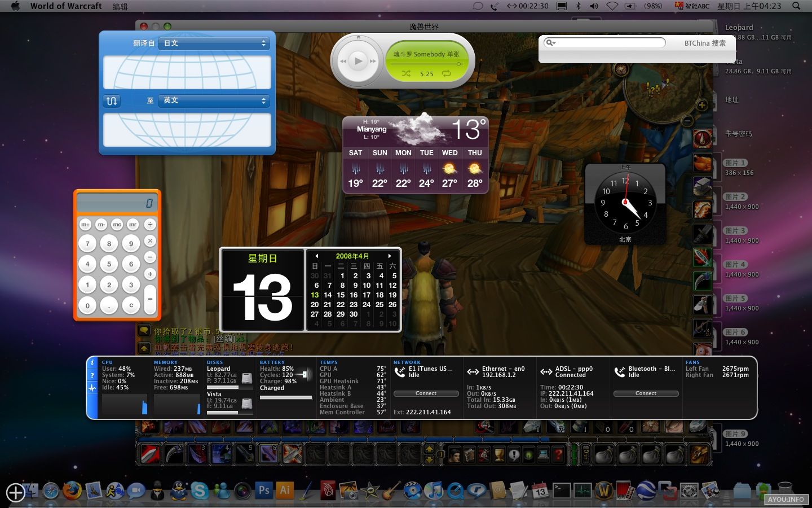Open iPhoto from the Dock
This screenshot has width=812, height=508.
[348, 491]
